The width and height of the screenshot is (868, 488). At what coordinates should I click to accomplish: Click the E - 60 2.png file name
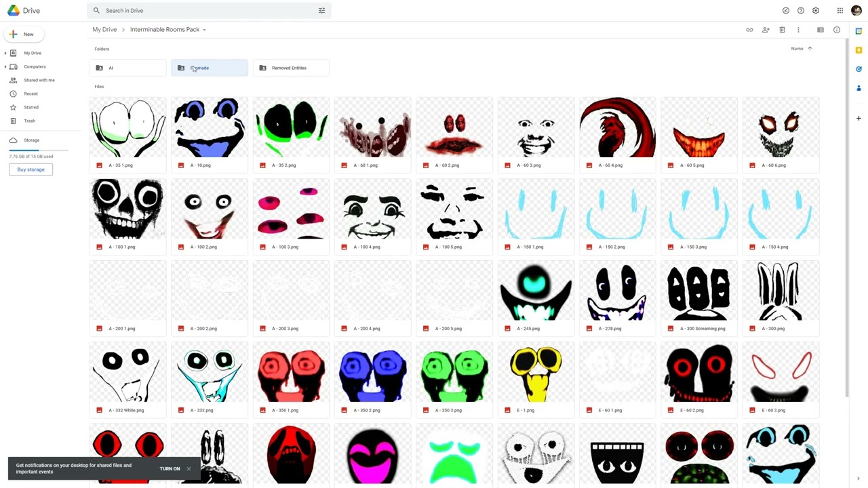coord(692,410)
